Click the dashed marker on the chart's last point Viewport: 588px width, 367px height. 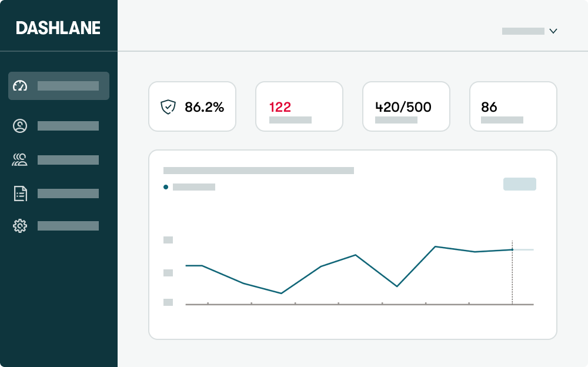(x=513, y=249)
